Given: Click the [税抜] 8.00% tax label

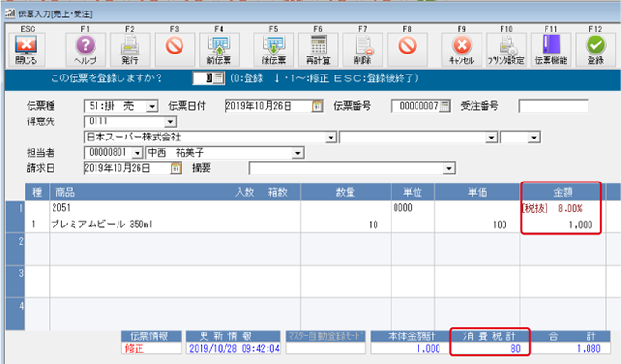Looking at the screenshot, I should click(552, 208).
